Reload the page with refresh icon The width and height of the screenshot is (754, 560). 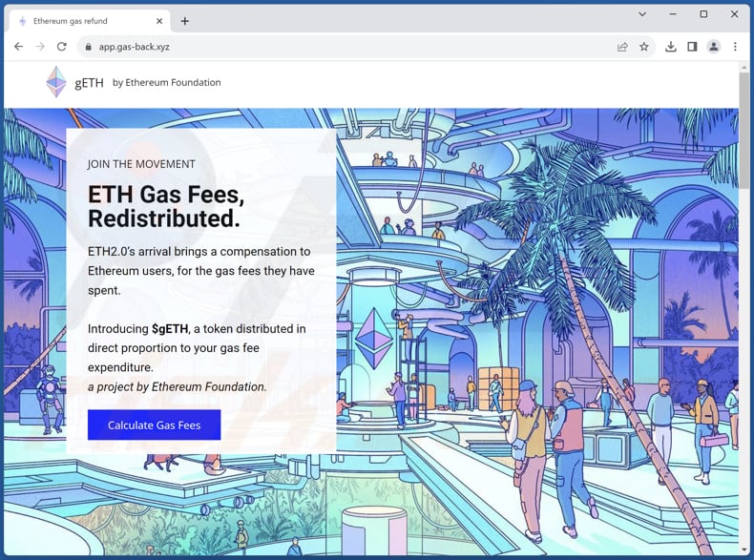pyautogui.click(x=61, y=47)
